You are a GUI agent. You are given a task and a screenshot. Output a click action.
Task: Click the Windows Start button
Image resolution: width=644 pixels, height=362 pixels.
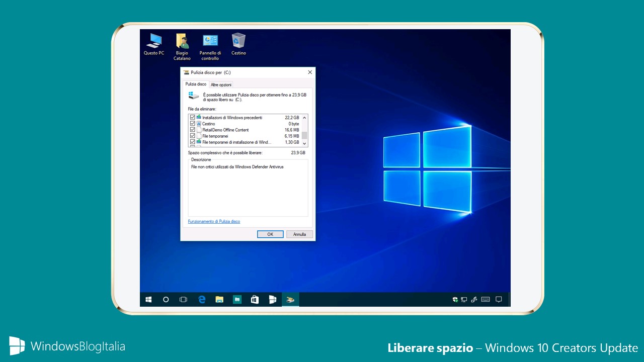pyautogui.click(x=148, y=300)
